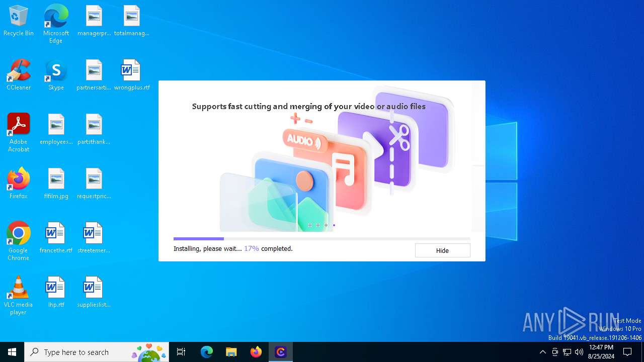Select the francethe.rtf document icon
Screen dimensions: 644x362
point(56,238)
